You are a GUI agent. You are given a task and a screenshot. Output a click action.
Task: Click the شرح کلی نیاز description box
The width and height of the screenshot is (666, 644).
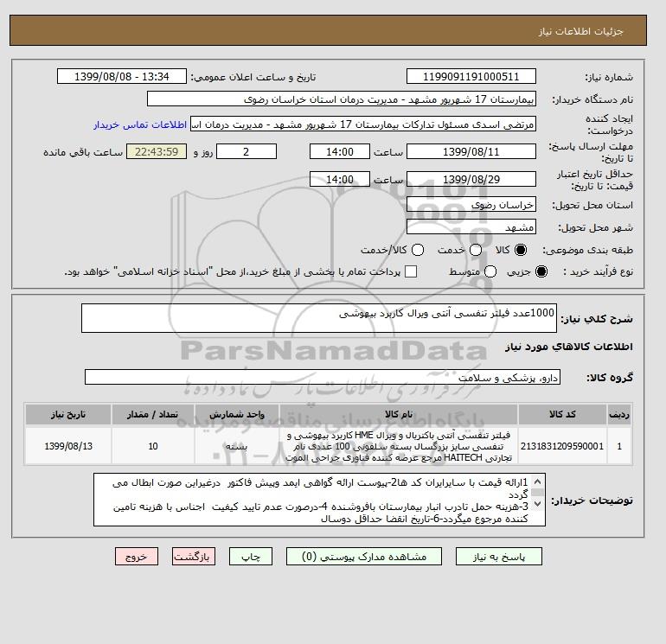319,318
